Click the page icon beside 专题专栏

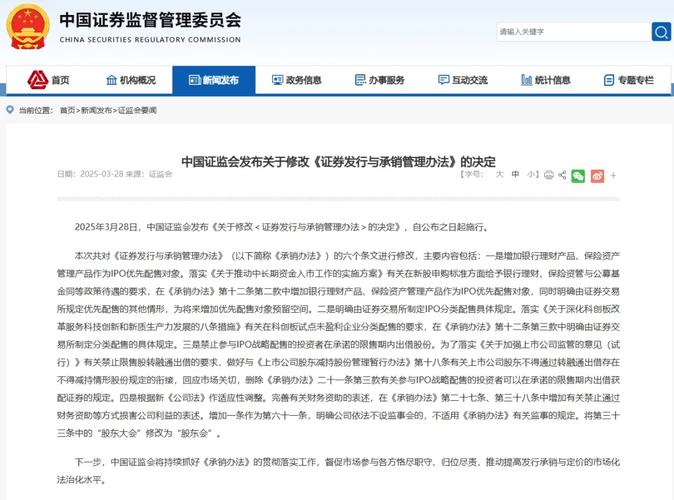click(x=609, y=80)
